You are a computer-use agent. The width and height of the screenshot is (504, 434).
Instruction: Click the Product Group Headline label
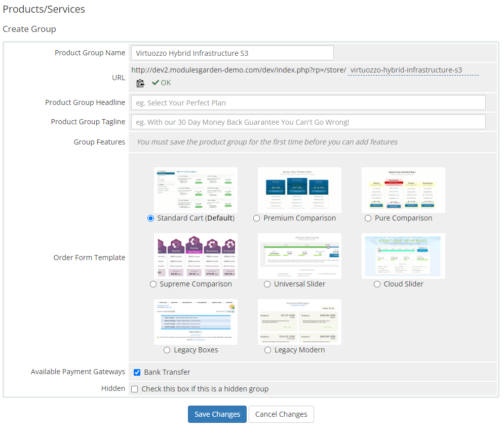click(85, 102)
